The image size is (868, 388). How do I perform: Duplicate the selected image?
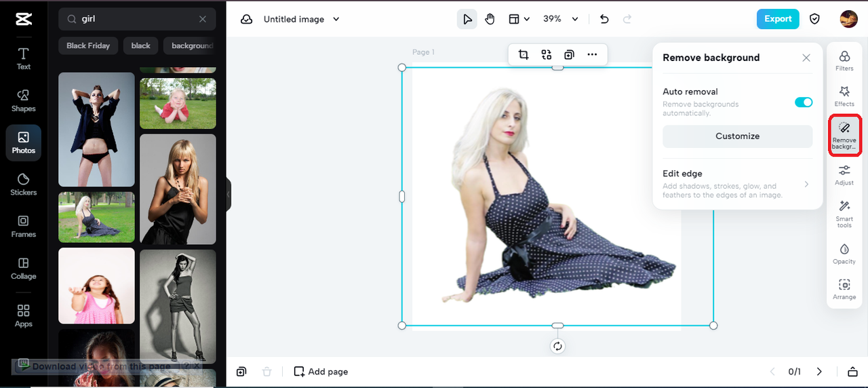pyautogui.click(x=569, y=54)
